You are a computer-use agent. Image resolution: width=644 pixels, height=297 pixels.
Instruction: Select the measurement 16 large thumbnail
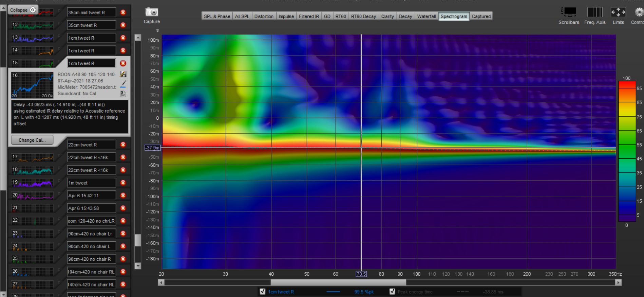pyautogui.click(x=32, y=85)
